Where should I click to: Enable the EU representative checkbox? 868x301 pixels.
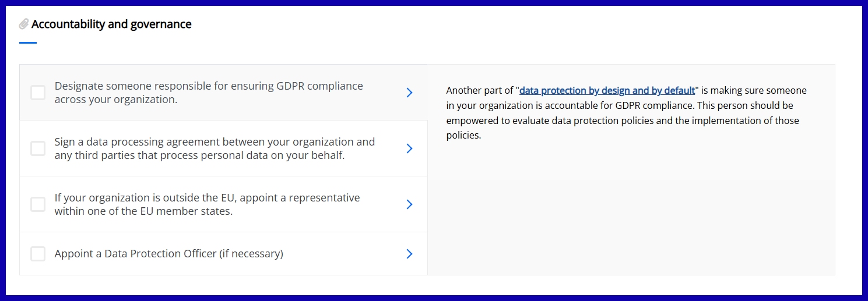pos(38,204)
